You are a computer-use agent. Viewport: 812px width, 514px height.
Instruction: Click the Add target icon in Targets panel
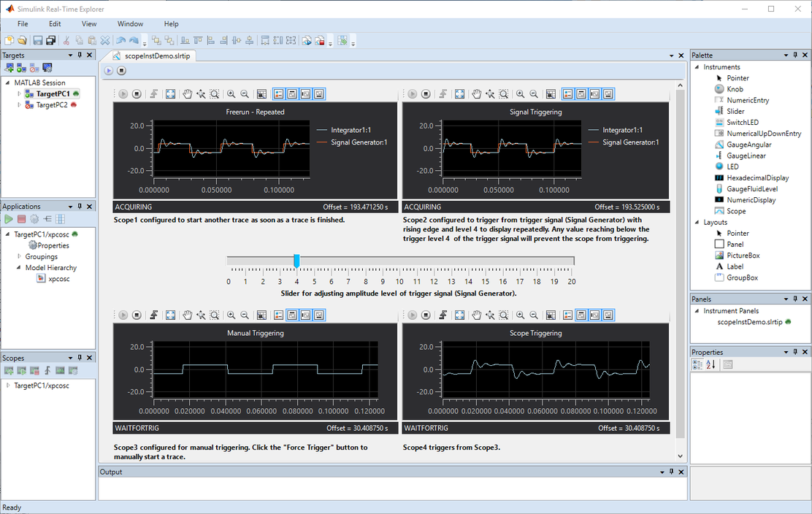point(9,68)
